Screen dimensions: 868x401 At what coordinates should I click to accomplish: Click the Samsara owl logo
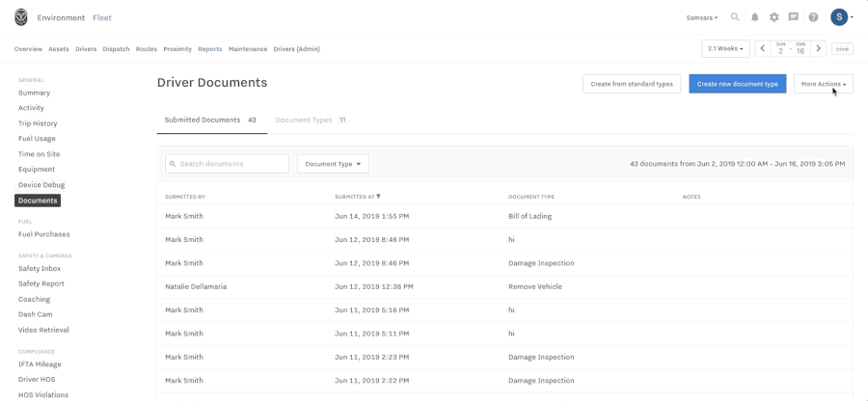click(x=21, y=17)
